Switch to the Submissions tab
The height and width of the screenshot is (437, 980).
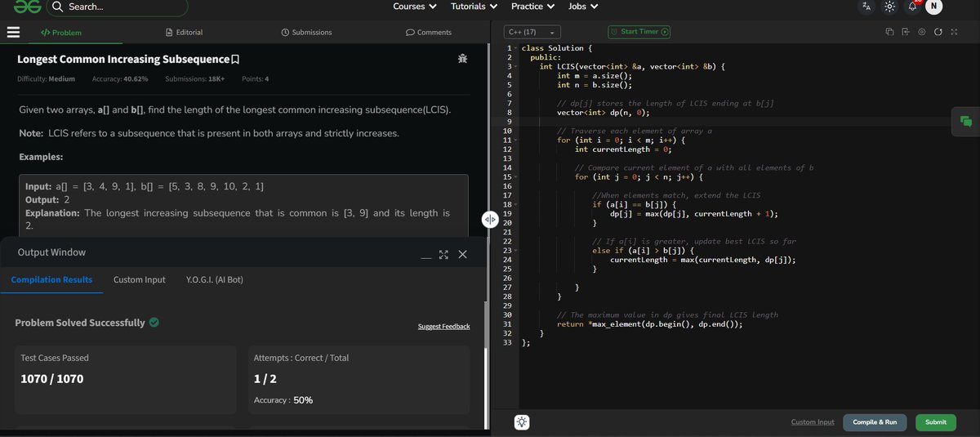click(x=306, y=33)
